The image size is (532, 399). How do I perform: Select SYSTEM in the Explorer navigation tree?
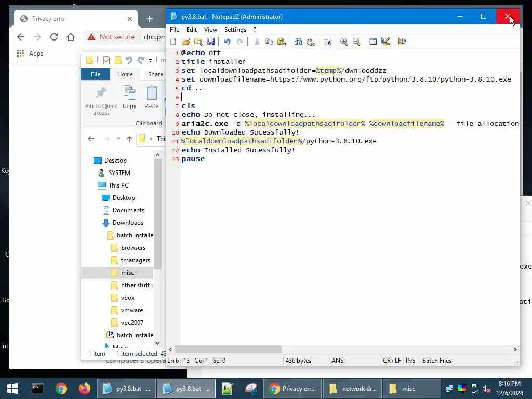tap(119, 172)
